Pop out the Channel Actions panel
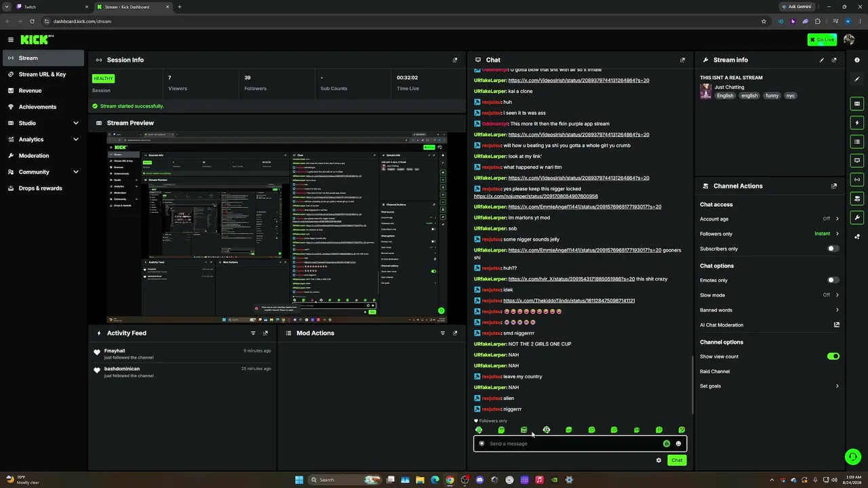 click(x=834, y=186)
